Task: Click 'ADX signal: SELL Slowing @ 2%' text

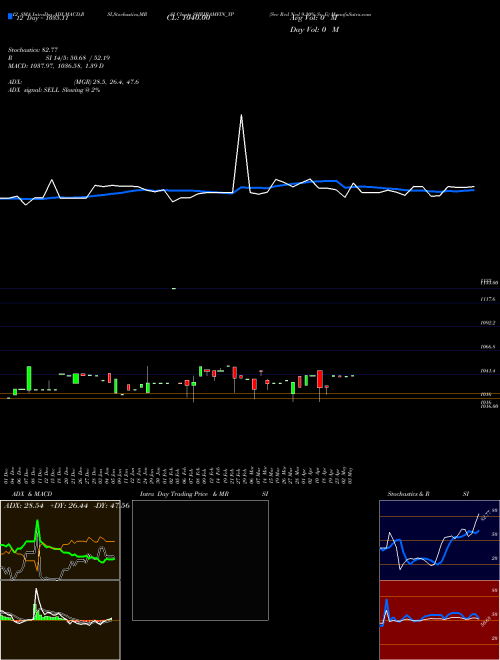Action: (54, 90)
